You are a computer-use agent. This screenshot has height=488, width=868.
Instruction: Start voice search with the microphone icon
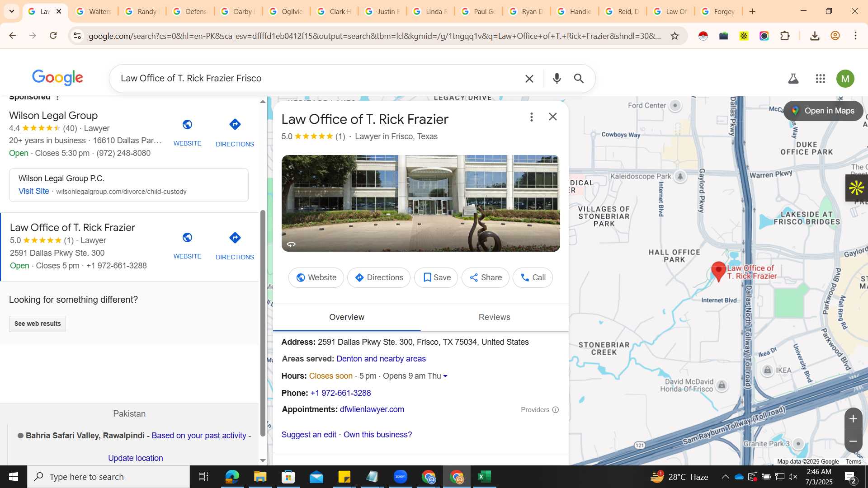click(557, 79)
